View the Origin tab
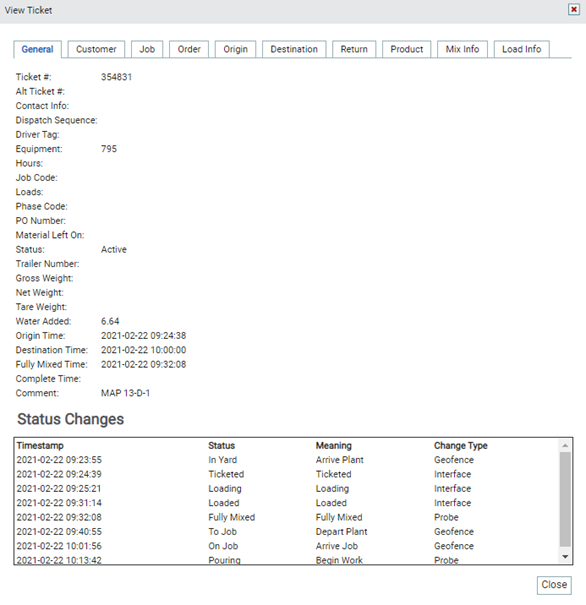586x605 pixels. point(235,49)
